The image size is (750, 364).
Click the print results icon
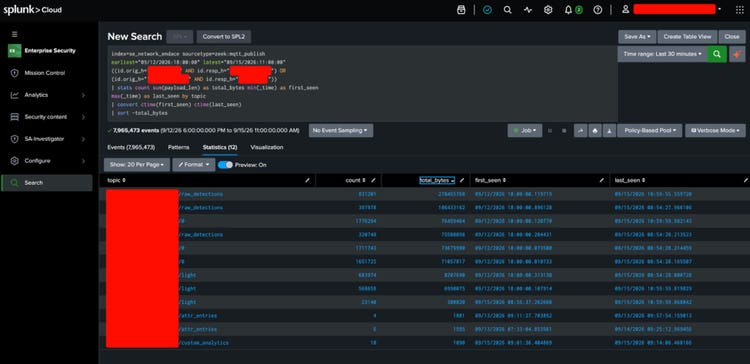coord(595,131)
